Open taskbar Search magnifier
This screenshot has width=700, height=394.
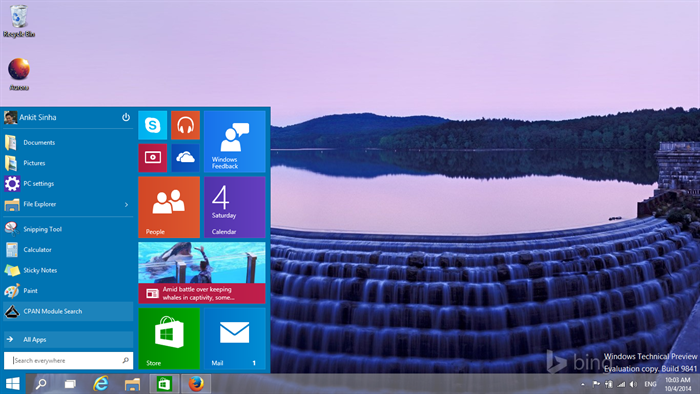(41, 384)
